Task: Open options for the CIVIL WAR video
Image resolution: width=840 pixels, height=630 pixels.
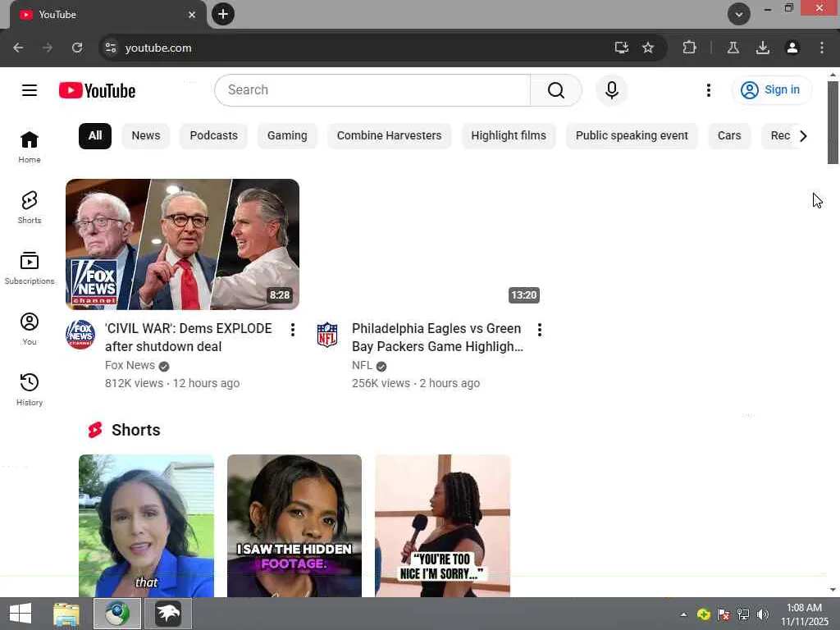Action: pyautogui.click(x=293, y=330)
